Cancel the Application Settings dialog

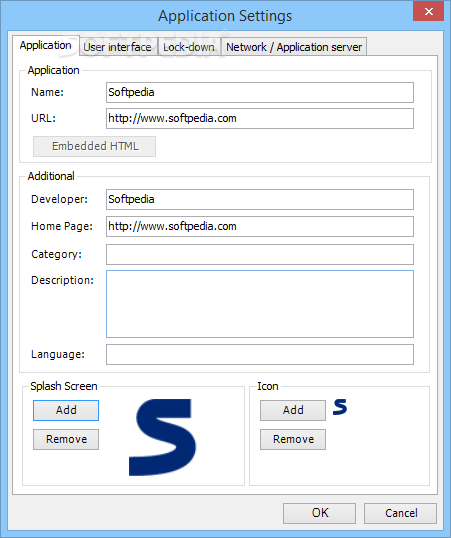400,513
